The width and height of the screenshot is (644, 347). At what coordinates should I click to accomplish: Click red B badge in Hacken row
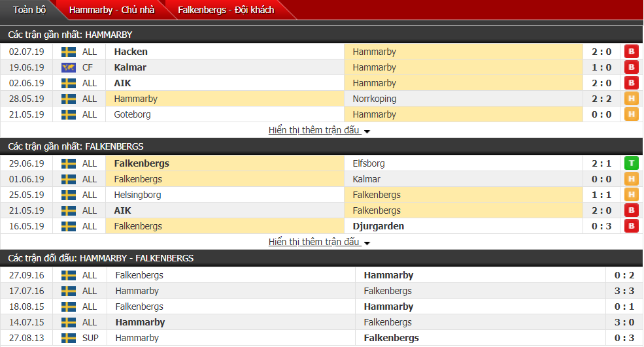[x=632, y=52]
